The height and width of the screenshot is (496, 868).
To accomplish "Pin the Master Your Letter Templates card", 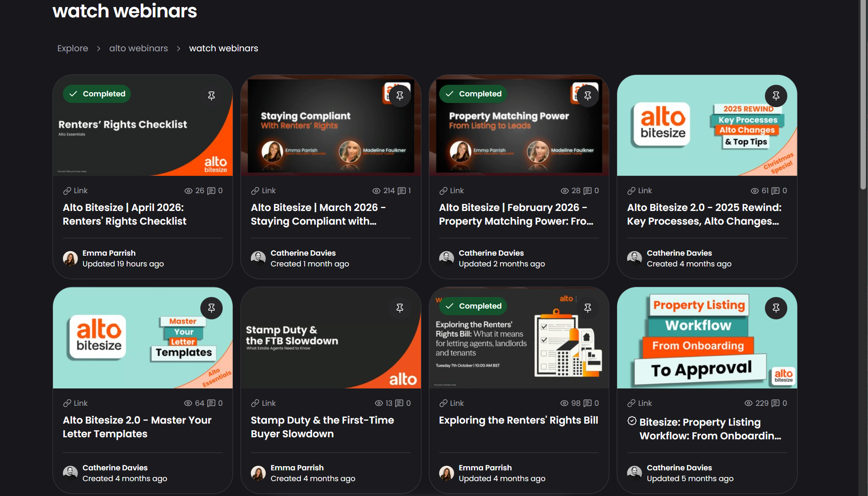I will (x=212, y=308).
